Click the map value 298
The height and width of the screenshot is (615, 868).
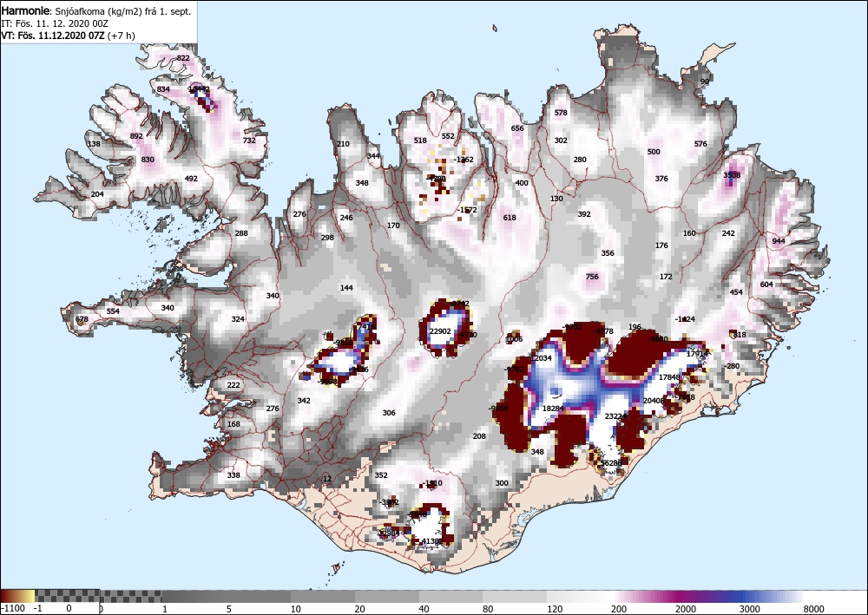[327, 238]
